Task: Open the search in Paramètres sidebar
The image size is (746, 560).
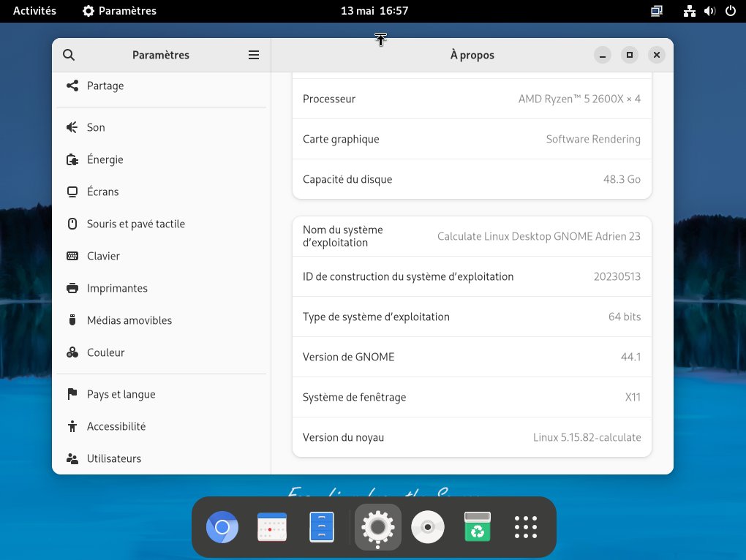Action: click(x=69, y=55)
